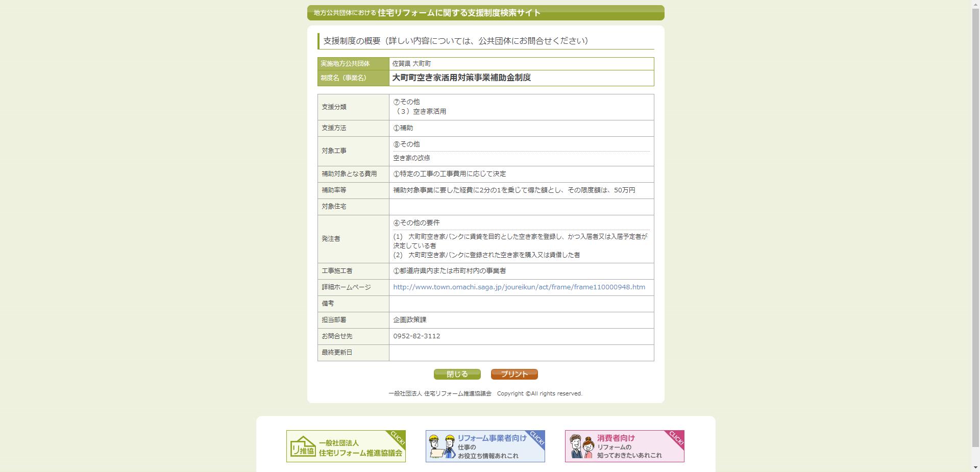
Task: Click the site header title bar
Action: [485, 13]
